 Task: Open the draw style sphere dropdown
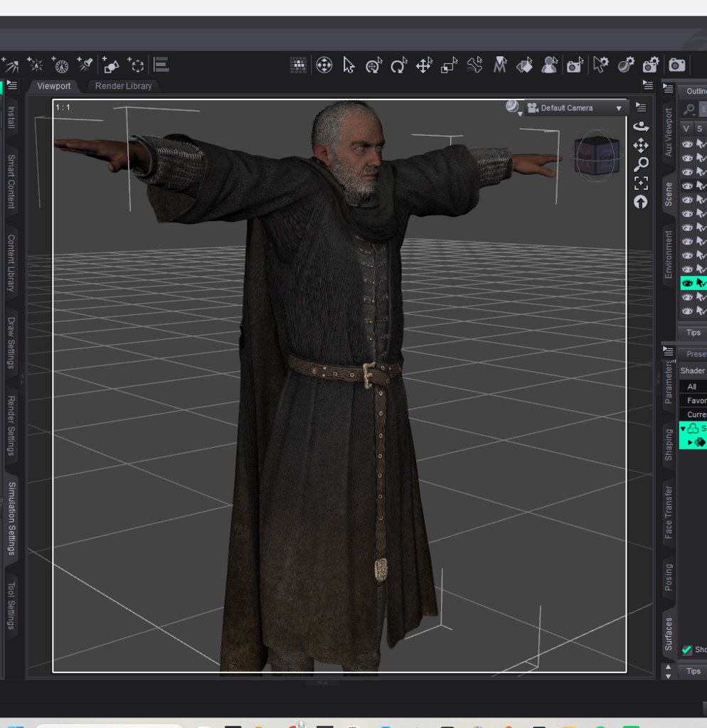514,108
